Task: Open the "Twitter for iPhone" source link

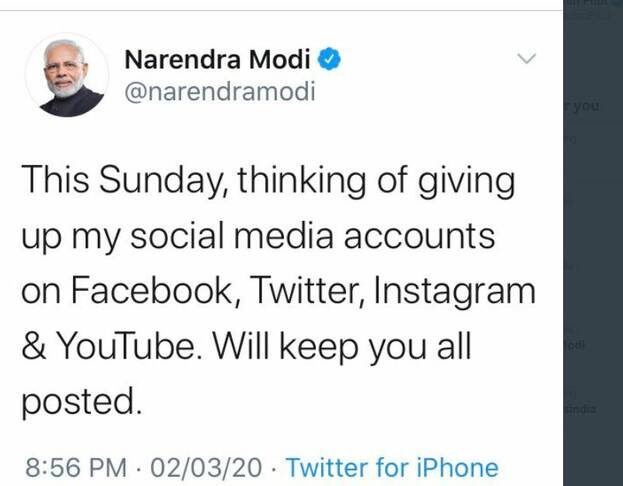Action: (x=392, y=467)
